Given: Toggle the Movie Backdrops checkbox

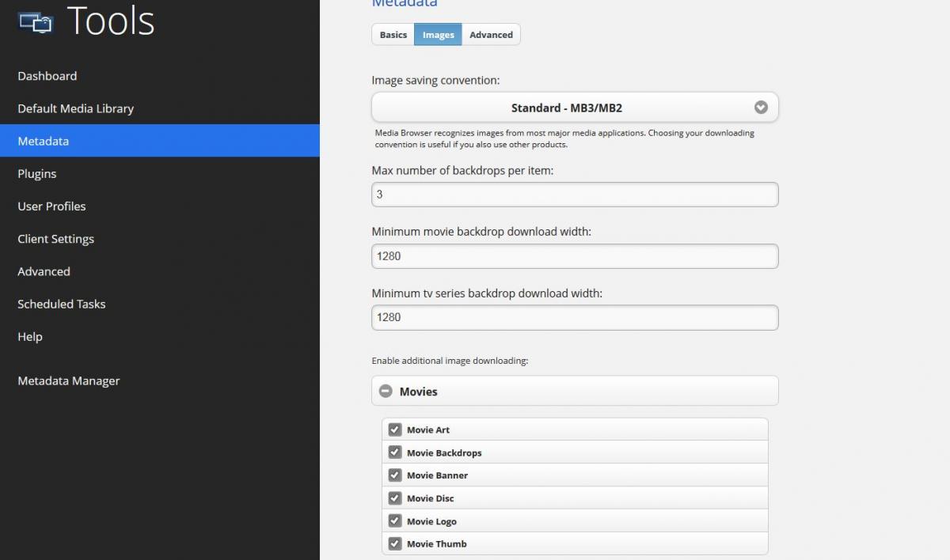Looking at the screenshot, I should point(394,452).
